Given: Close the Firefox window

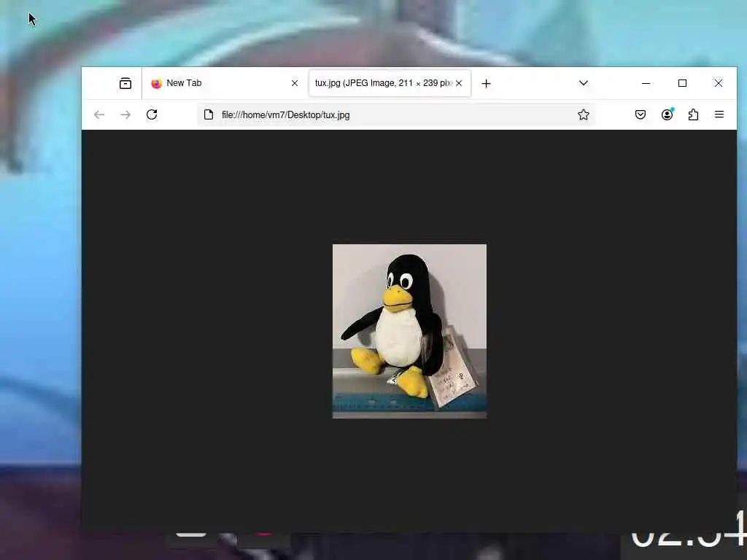Looking at the screenshot, I should 719,83.
